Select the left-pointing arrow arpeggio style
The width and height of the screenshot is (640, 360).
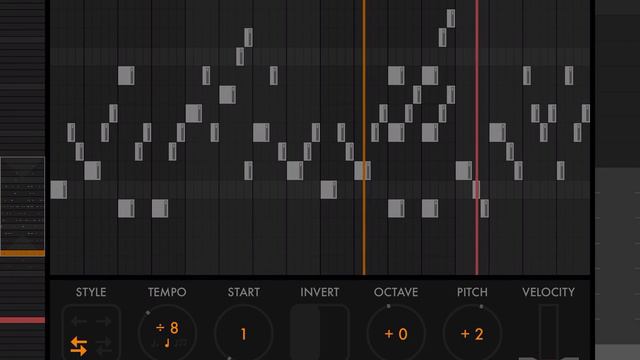(x=79, y=322)
